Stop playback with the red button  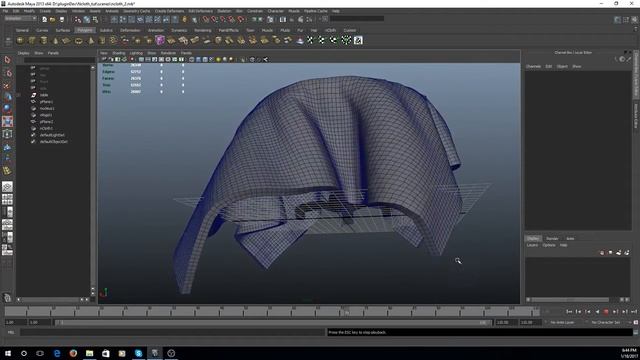pos(606,311)
